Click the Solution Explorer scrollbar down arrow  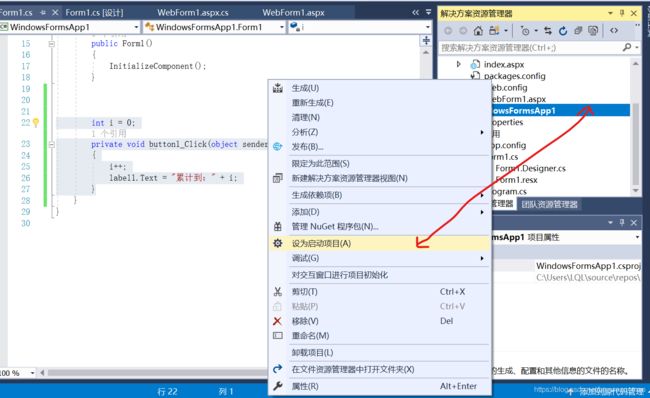(635, 190)
